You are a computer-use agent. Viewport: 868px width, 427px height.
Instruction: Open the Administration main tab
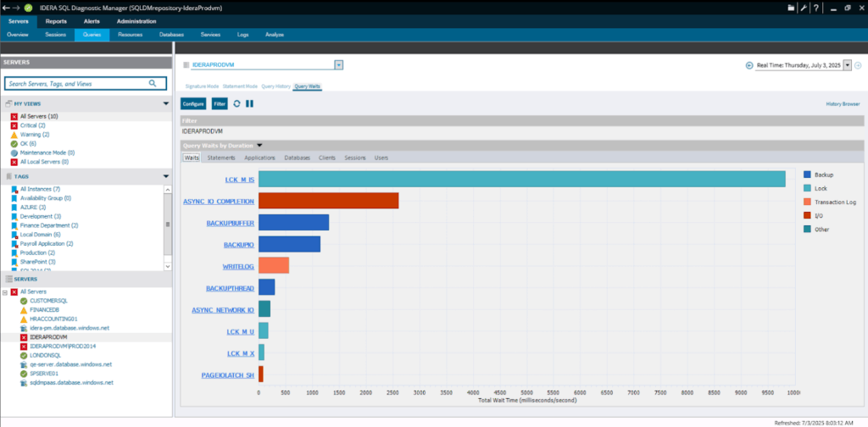136,21
